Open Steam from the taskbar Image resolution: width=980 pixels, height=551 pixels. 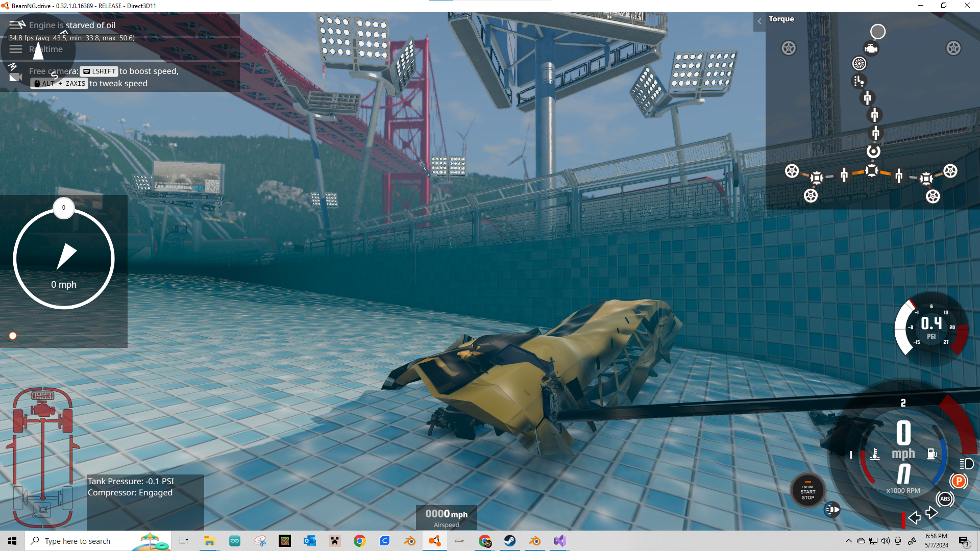click(509, 541)
